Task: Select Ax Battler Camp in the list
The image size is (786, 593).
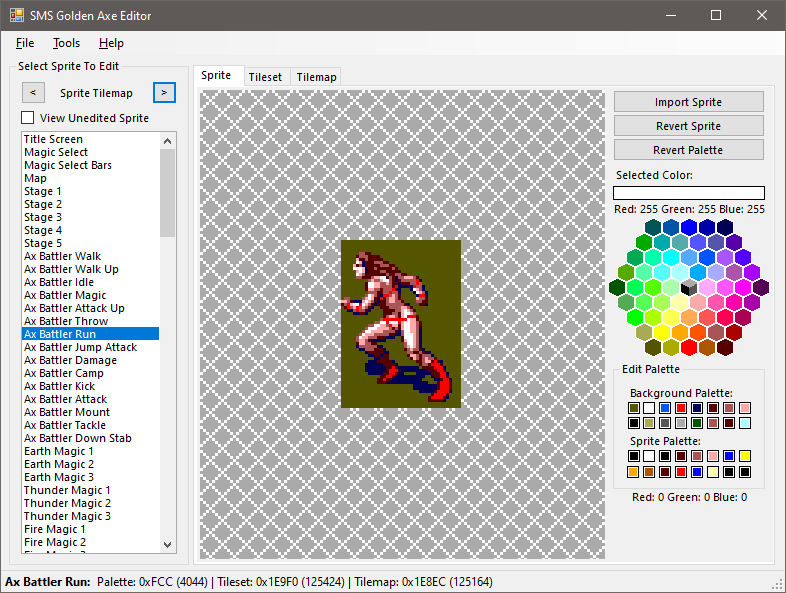Action: (x=91, y=373)
